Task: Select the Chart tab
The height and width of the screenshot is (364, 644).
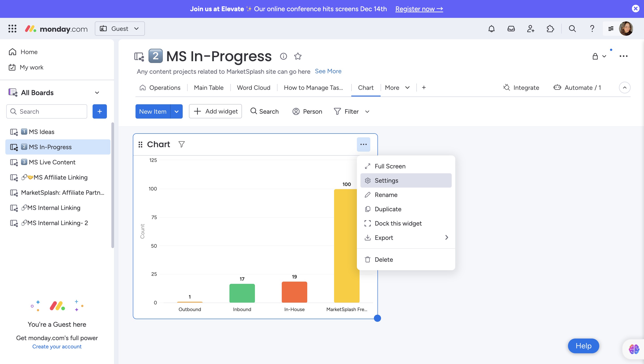Action: [366, 88]
